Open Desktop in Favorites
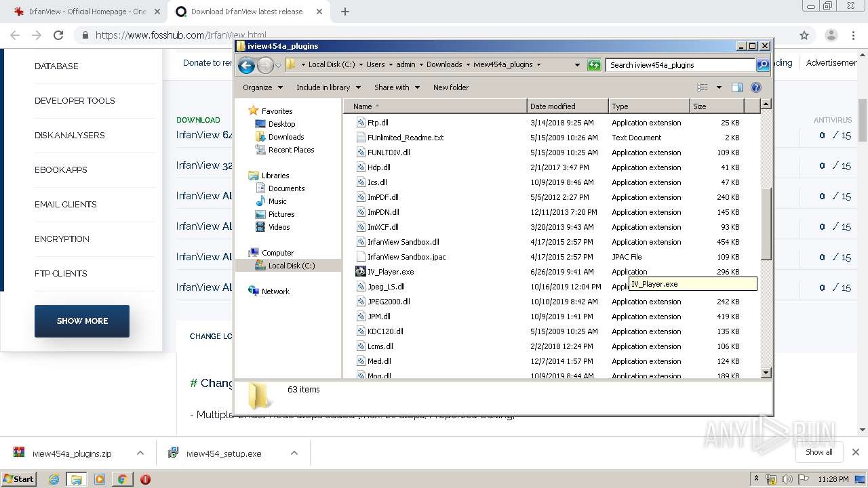 pos(281,124)
